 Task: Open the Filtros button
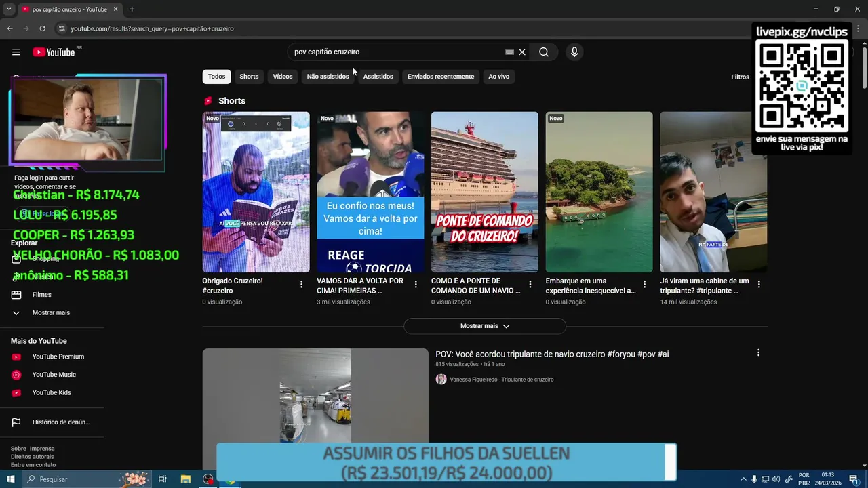[x=740, y=77]
